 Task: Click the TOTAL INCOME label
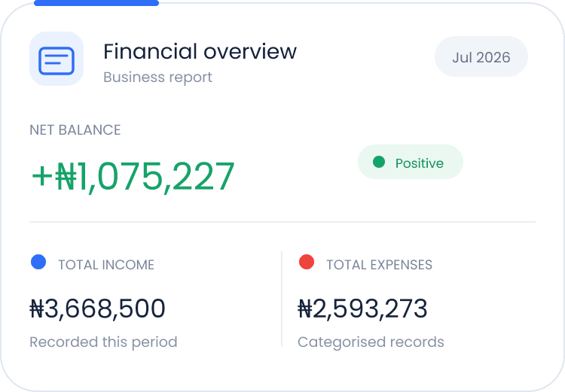tap(106, 265)
